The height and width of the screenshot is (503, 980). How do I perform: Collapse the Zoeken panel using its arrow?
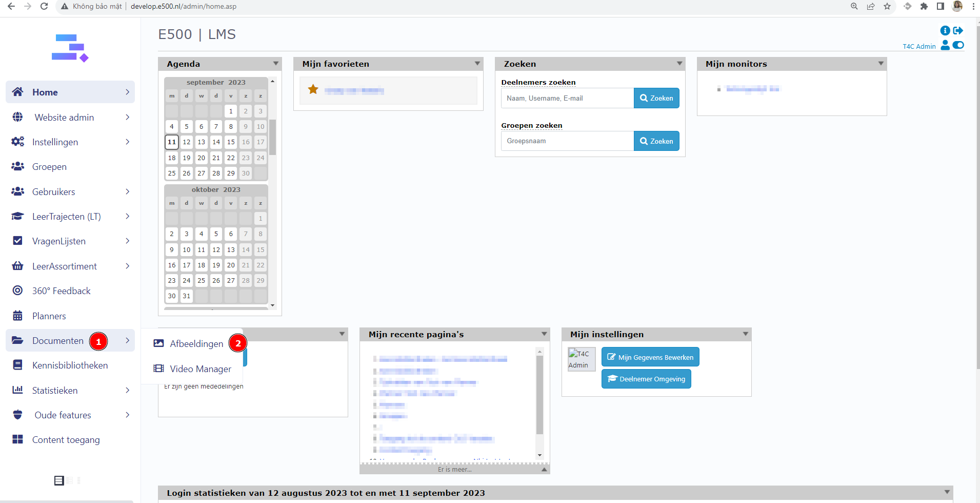[x=679, y=64]
